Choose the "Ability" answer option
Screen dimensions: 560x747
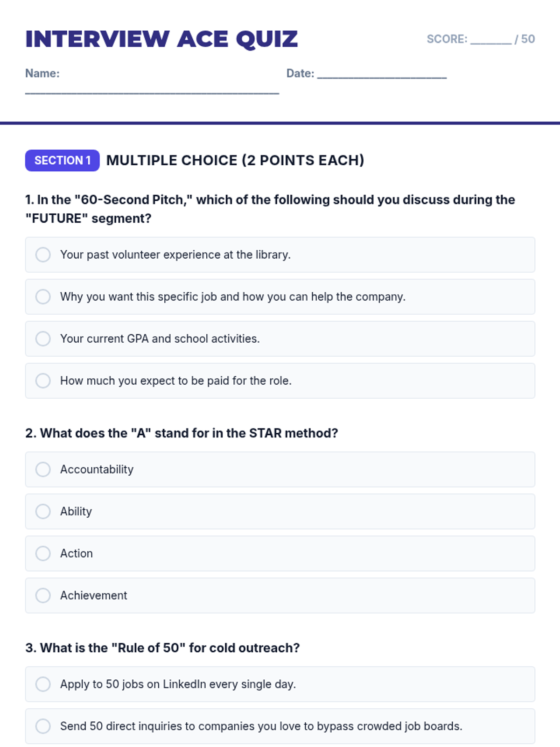(43, 512)
